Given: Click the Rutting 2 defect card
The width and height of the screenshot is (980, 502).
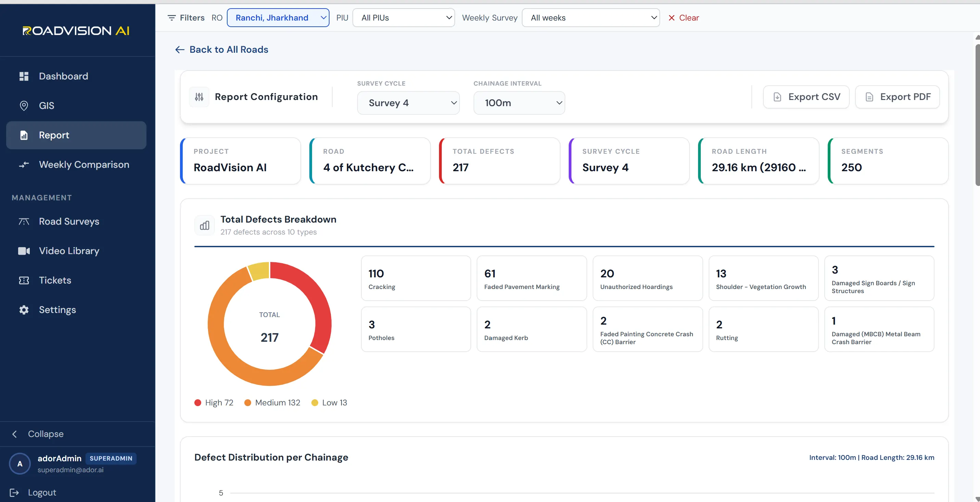Looking at the screenshot, I should coord(763,329).
